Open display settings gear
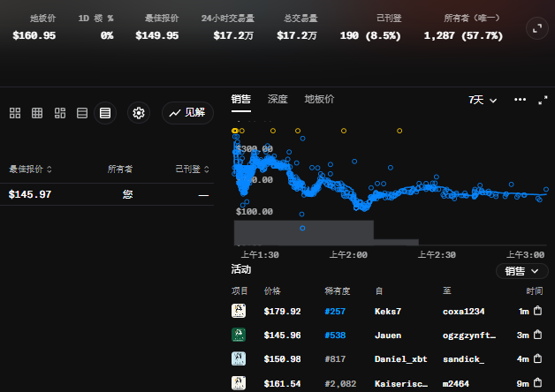 click(x=139, y=113)
